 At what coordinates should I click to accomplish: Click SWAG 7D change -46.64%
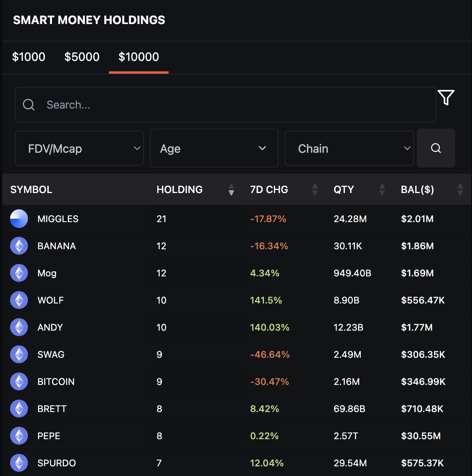tap(270, 355)
